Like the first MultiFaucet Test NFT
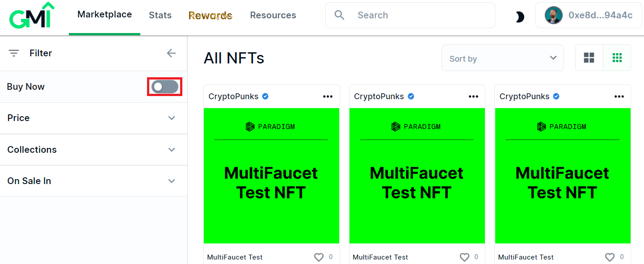The height and width of the screenshot is (264, 644). [x=319, y=257]
